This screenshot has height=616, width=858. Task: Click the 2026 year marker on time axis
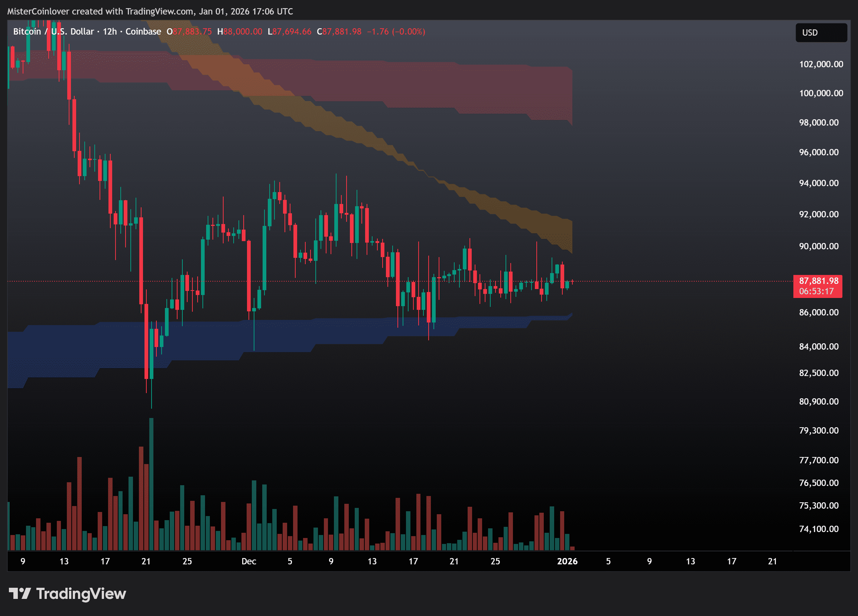(567, 561)
